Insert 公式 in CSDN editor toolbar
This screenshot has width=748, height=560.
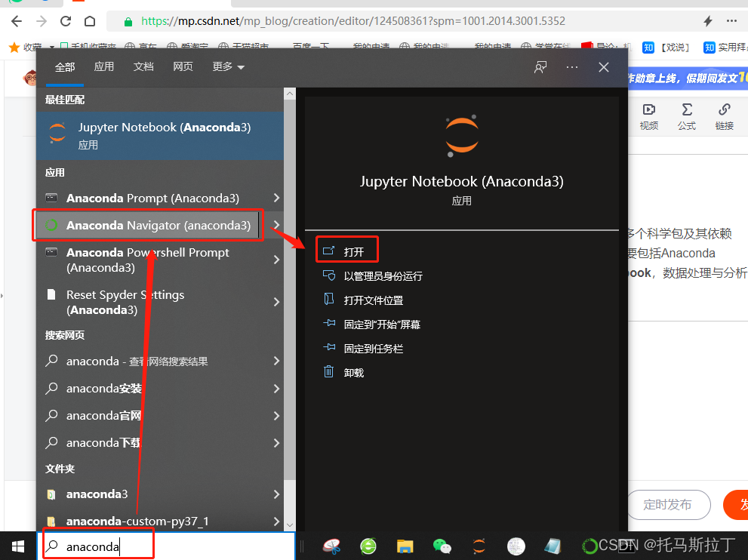(x=686, y=116)
